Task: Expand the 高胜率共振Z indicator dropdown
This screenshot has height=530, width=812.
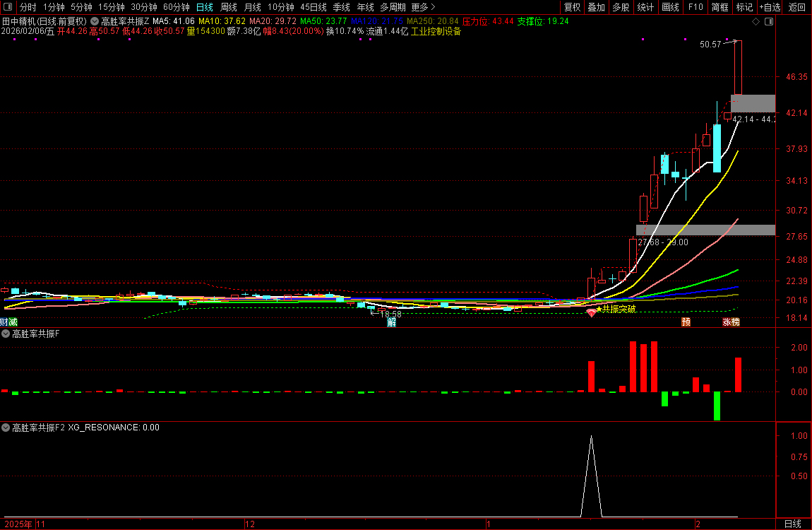Action: 95,22
